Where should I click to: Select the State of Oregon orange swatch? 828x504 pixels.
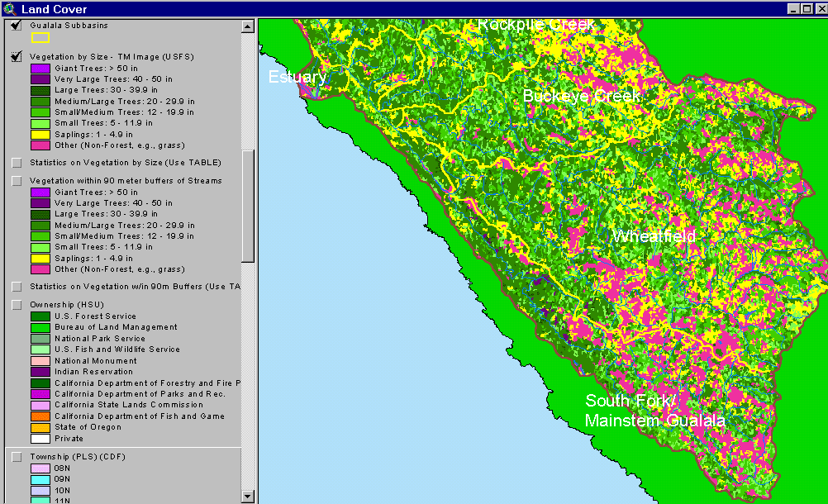click(x=40, y=427)
